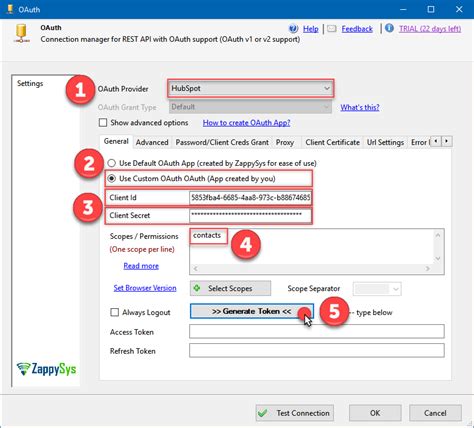Click the Generate Token button
Image resolution: width=474 pixels, height=428 pixels.
252,311
